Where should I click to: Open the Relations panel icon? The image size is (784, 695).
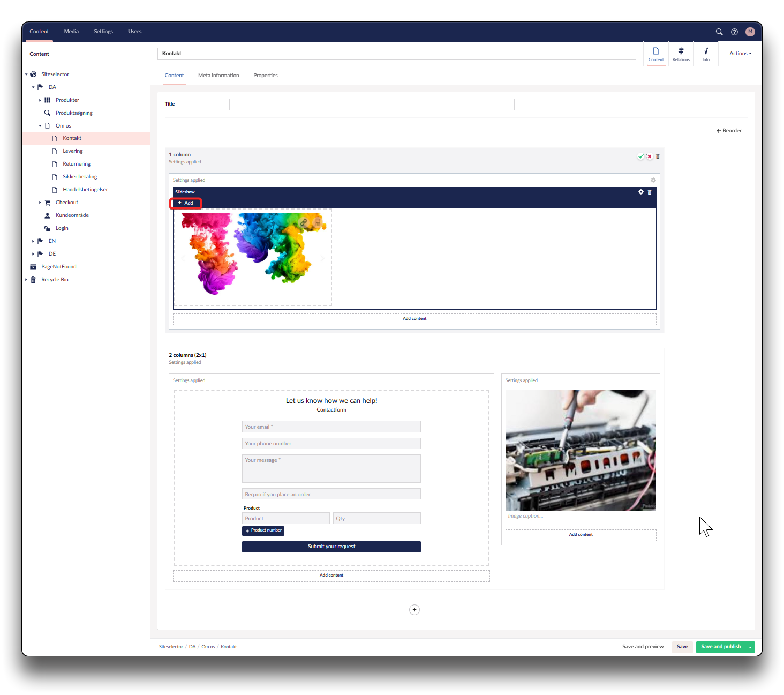point(681,54)
